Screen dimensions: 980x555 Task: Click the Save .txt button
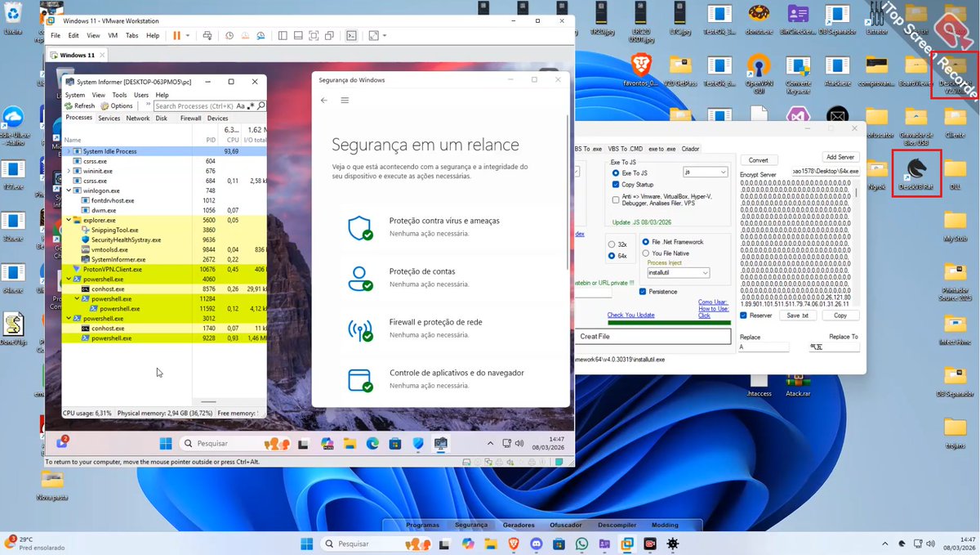pyautogui.click(x=797, y=316)
